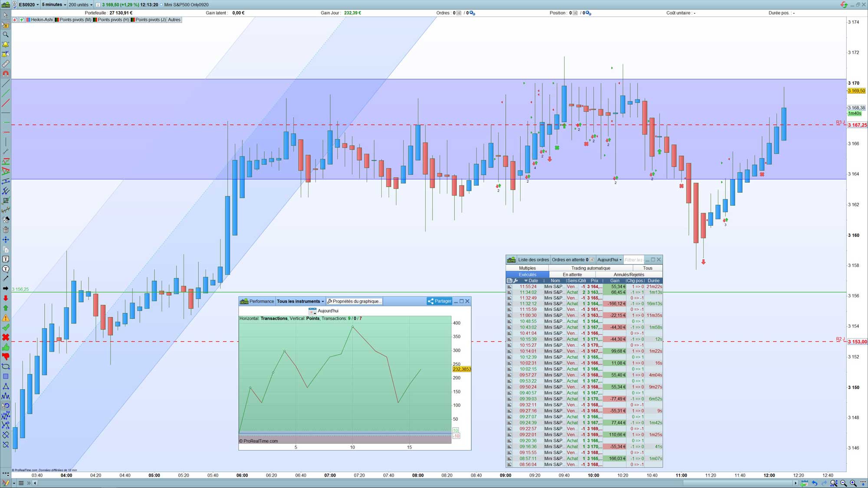Open the Annulés/Rejetés tab
868x488 pixels.
628,274
